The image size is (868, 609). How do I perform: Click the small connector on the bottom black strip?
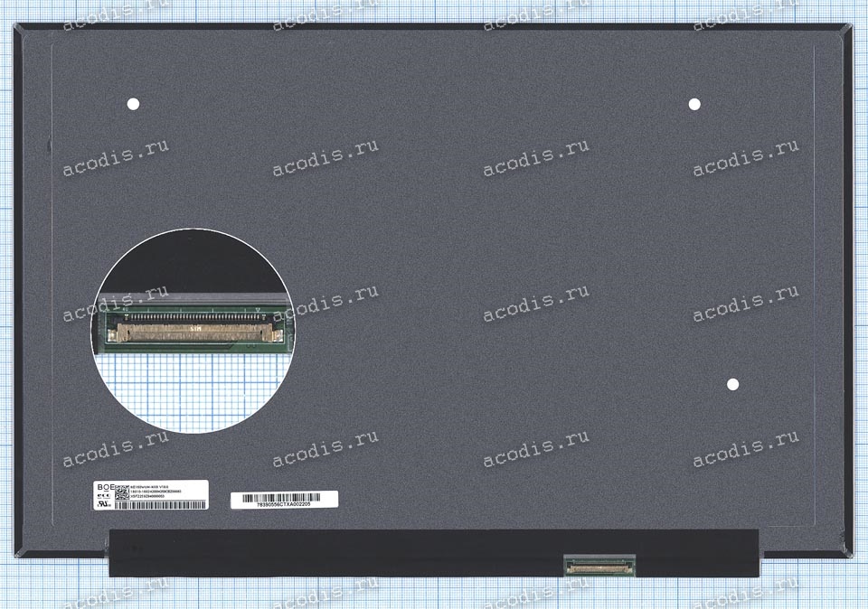point(599,564)
